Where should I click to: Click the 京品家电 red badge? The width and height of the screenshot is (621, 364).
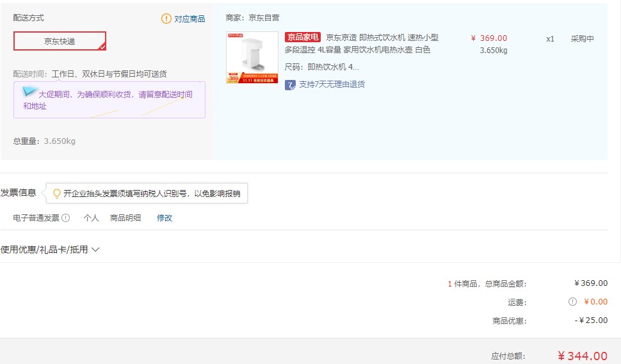303,37
